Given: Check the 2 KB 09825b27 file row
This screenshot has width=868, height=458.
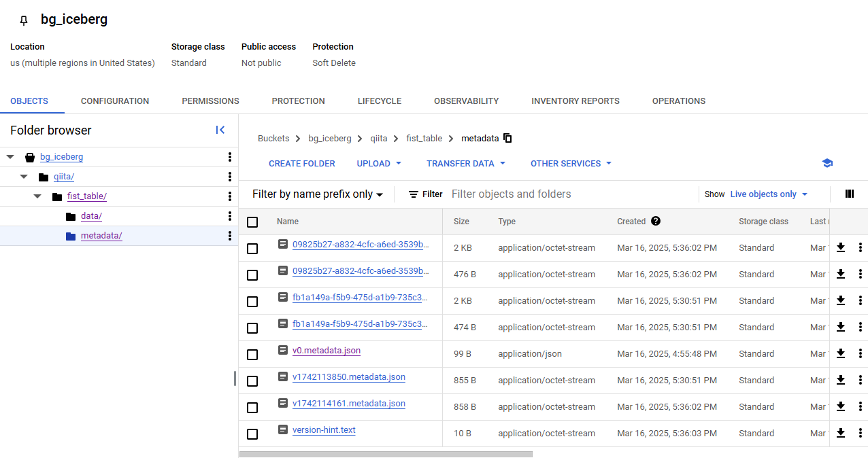Looking at the screenshot, I should (252, 249).
